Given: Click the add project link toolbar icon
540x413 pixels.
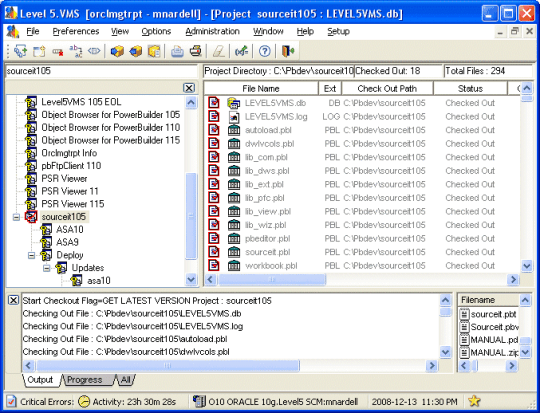Looking at the screenshot, I should pyautogui.click(x=20, y=51).
